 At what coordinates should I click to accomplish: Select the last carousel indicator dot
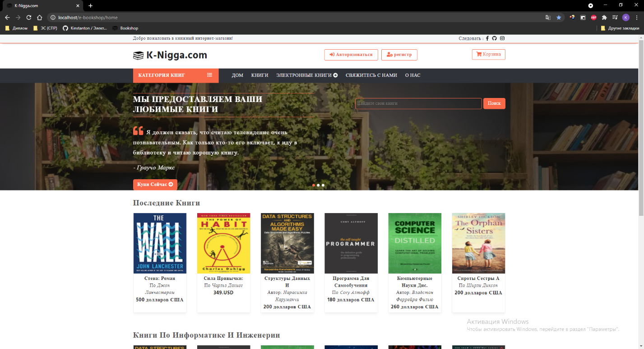pyautogui.click(x=323, y=185)
